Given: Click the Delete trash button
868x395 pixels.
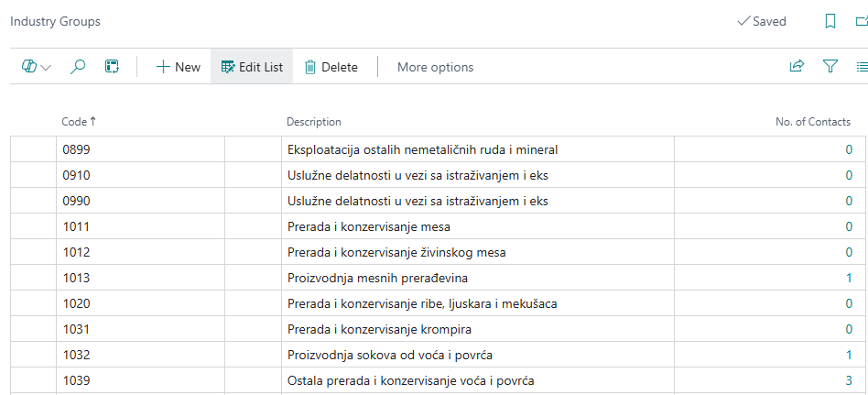Looking at the screenshot, I should click(x=331, y=67).
